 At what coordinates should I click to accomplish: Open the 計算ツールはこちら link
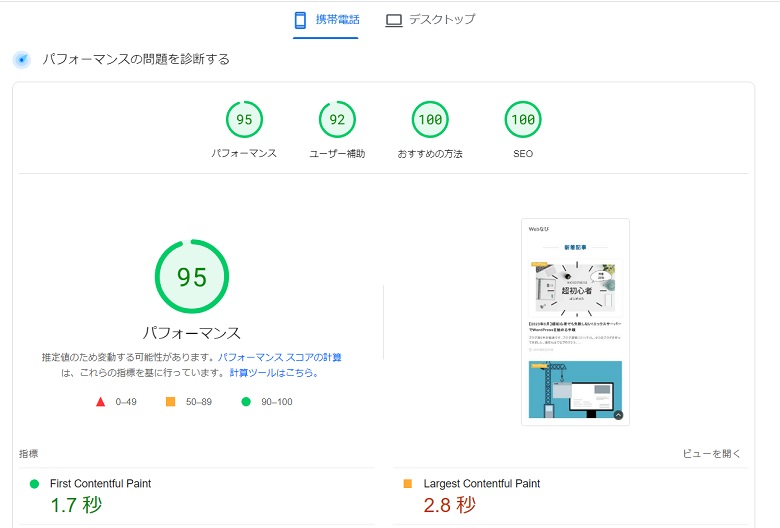click(274, 373)
